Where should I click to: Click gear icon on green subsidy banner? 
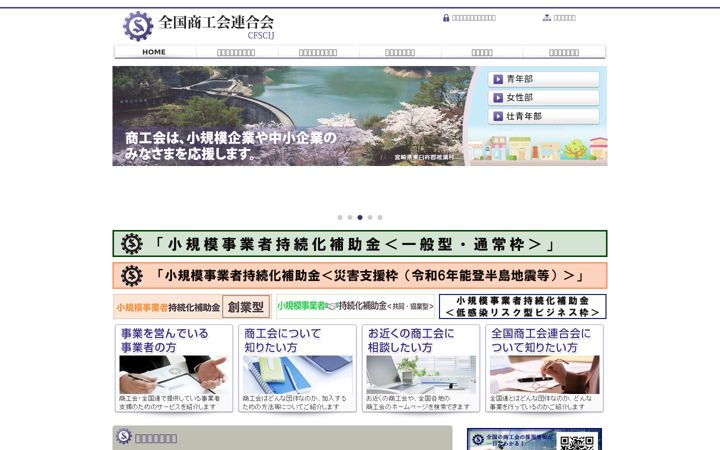pos(132,244)
